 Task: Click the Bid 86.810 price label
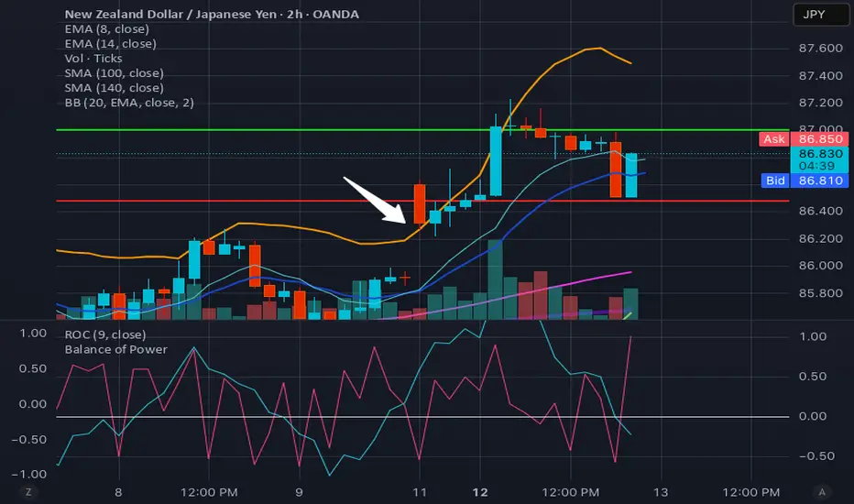(804, 181)
